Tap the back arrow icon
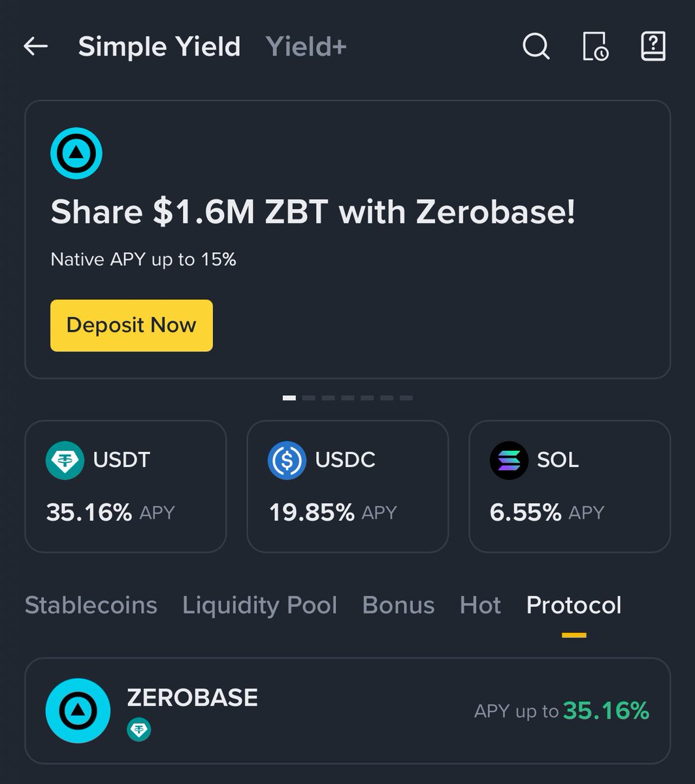Image resolution: width=695 pixels, height=784 pixels. 36,46
